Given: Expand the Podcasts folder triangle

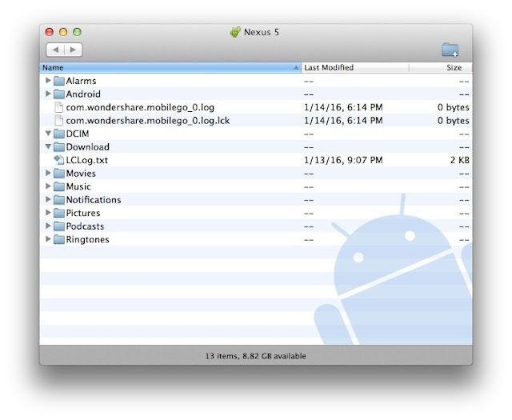Looking at the screenshot, I should 48,226.
